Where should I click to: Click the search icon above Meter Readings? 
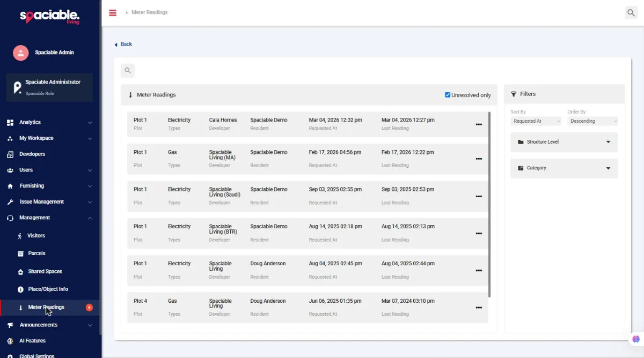128,70
